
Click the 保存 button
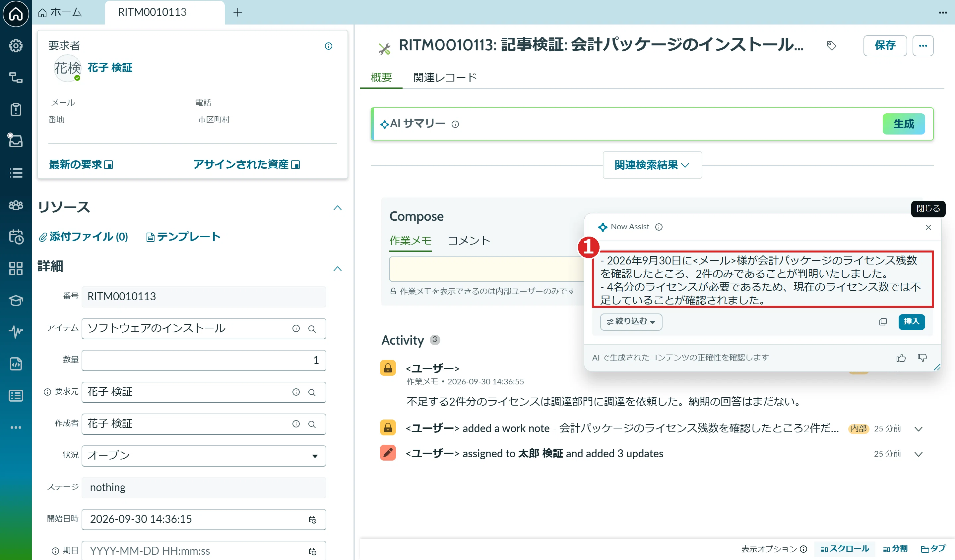(885, 46)
